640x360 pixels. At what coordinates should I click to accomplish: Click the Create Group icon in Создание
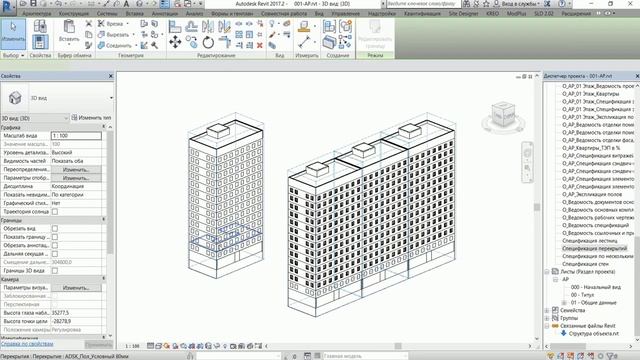coord(345,27)
